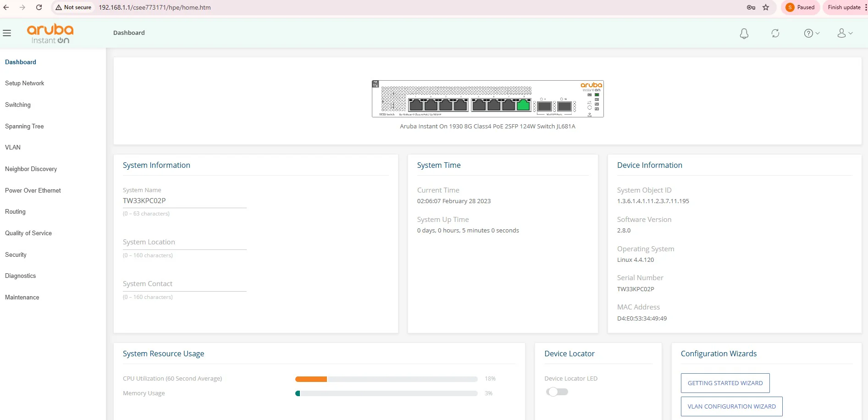The height and width of the screenshot is (420, 868).
Task: Open the Maintenance menu item
Action: click(x=22, y=297)
